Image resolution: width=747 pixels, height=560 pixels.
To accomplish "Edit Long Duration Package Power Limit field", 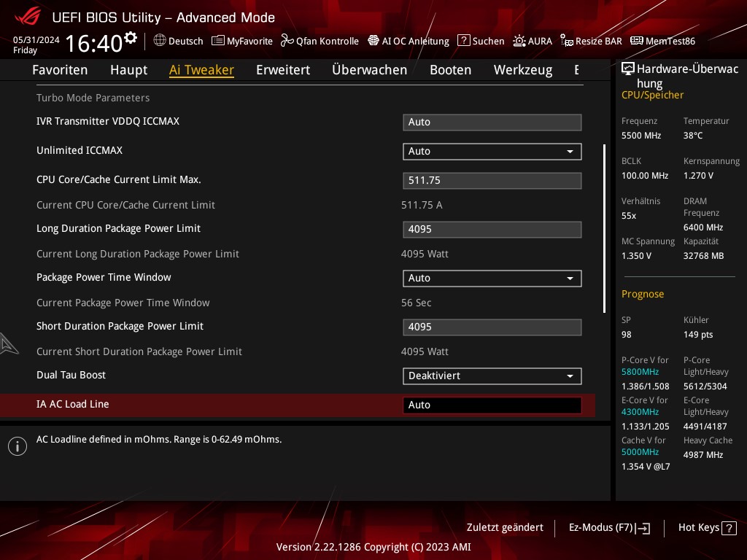I will 492,229.
